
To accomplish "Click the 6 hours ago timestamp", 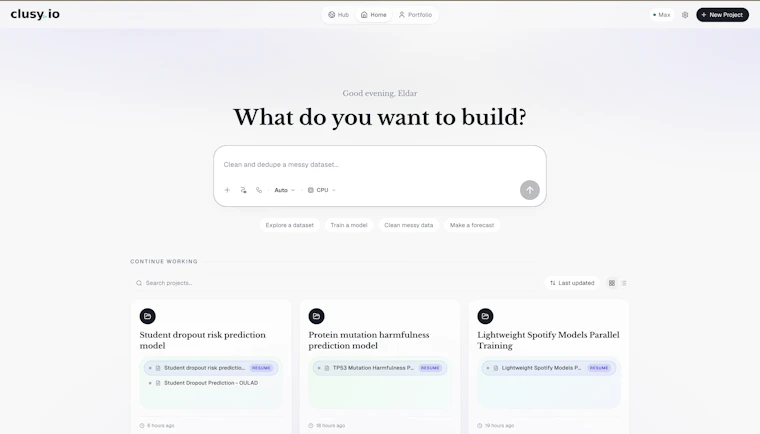I will (x=157, y=425).
